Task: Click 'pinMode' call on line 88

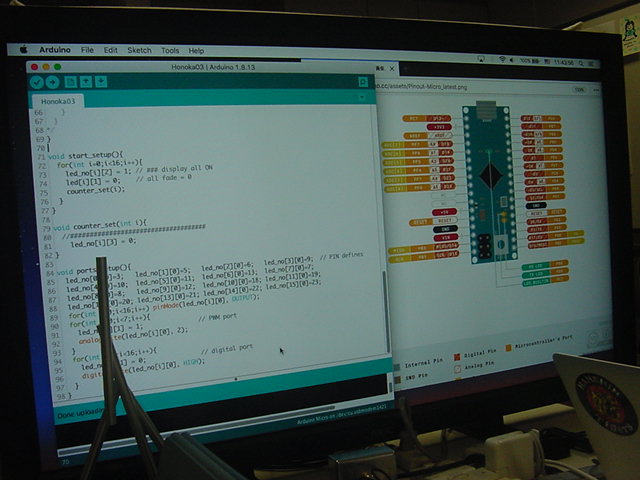Action: [166, 306]
